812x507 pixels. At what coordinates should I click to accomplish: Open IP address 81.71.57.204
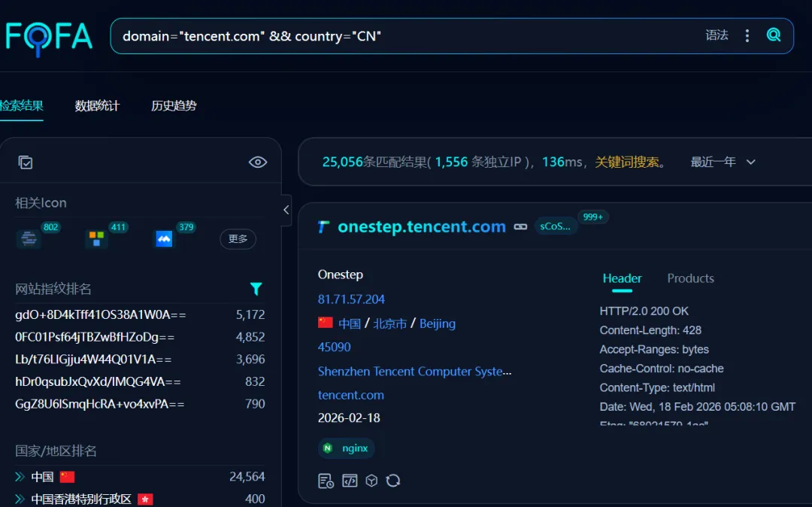click(x=351, y=299)
